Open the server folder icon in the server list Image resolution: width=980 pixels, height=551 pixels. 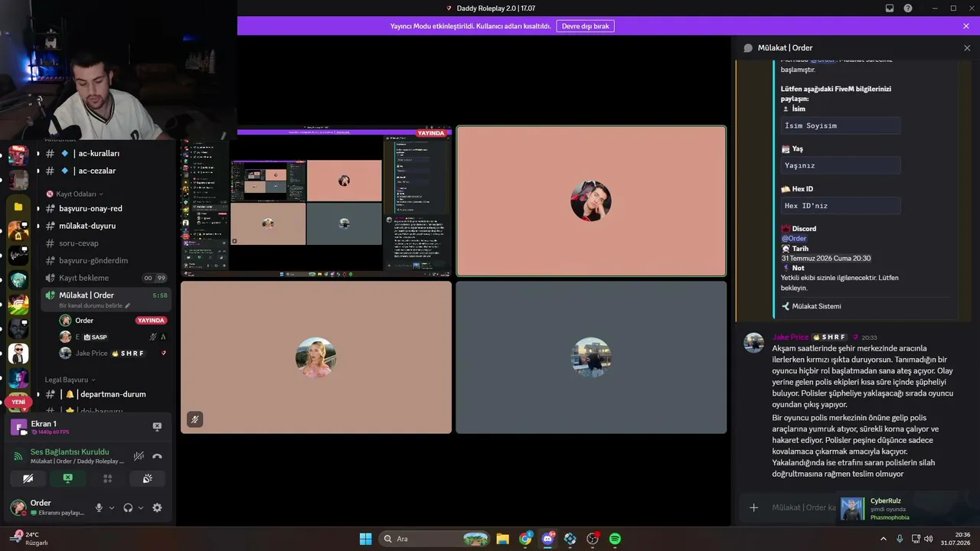click(18, 207)
